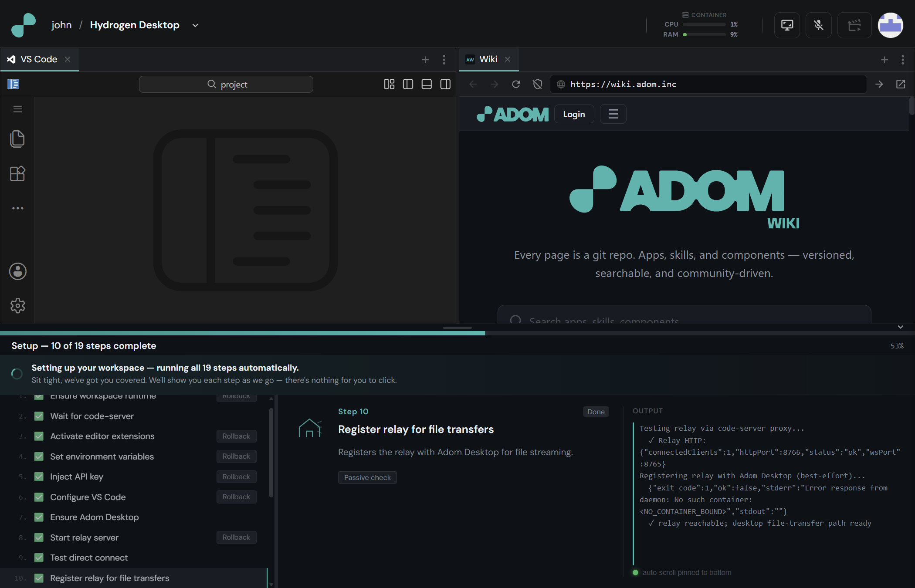Toggle checkbox for Wait for code-server
The width and height of the screenshot is (915, 588).
point(39,416)
